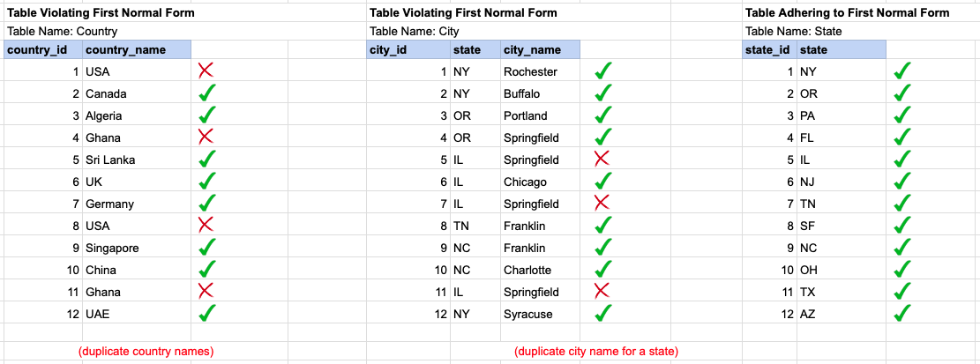Click the green checkmark next to Rochester

[x=602, y=71]
